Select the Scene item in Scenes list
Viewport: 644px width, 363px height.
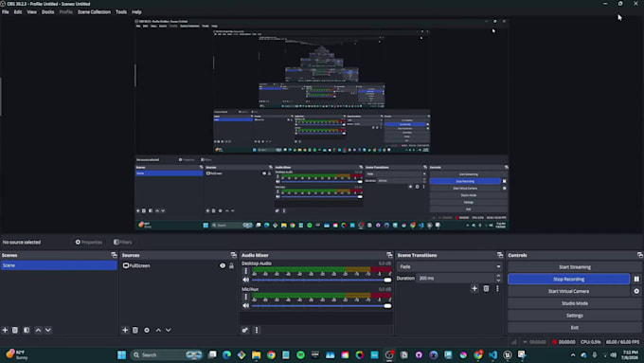pyautogui.click(x=59, y=265)
